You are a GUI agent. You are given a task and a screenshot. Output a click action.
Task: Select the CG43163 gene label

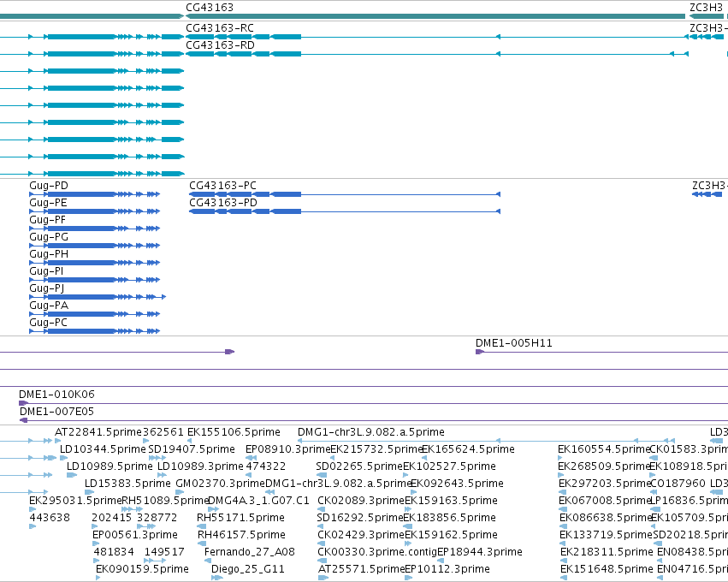tap(210, 8)
